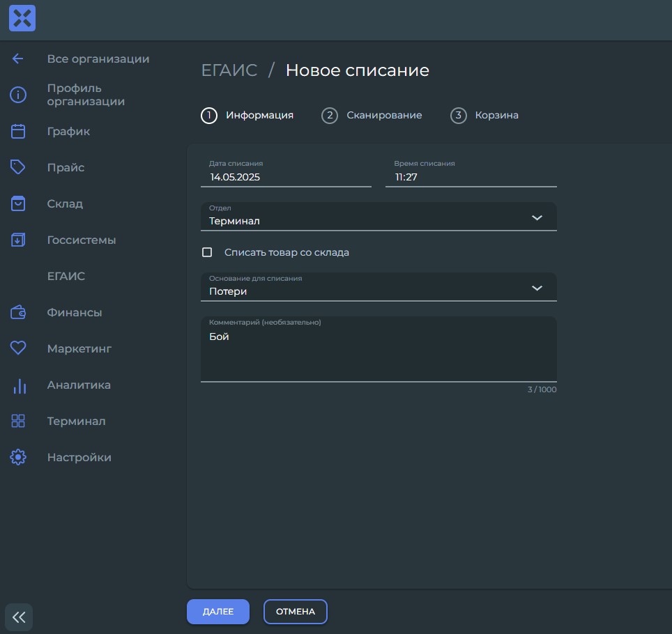
Task: Collapse the sidebar with double-chevron button
Action: click(x=19, y=617)
